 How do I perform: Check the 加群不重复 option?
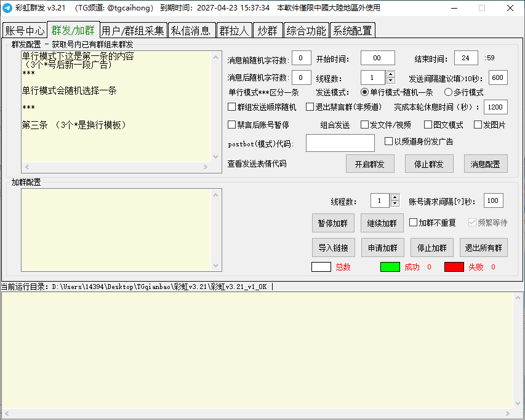coord(414,223)
